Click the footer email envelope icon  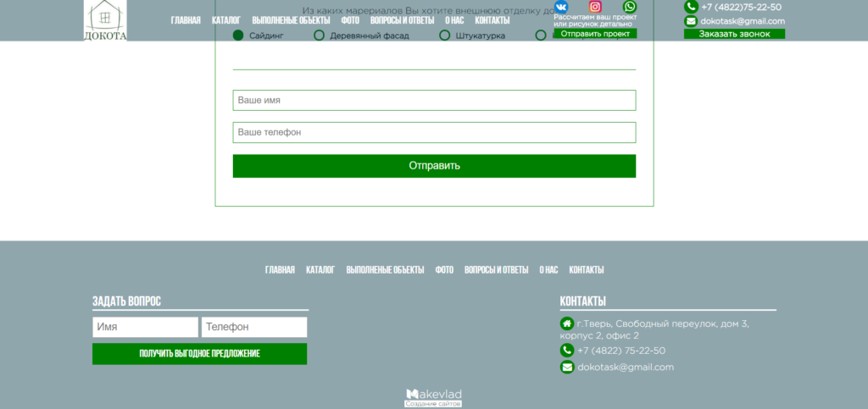point(567,368)
